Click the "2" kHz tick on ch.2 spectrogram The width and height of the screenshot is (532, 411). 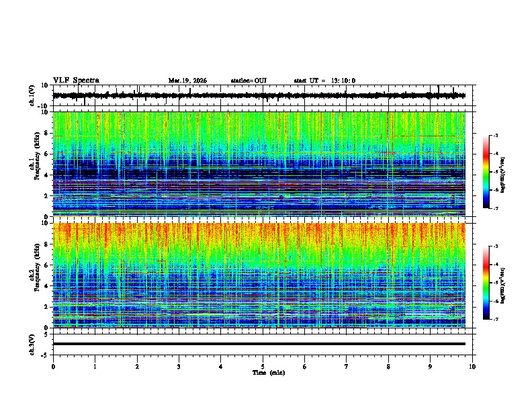[x=46, y=307]
